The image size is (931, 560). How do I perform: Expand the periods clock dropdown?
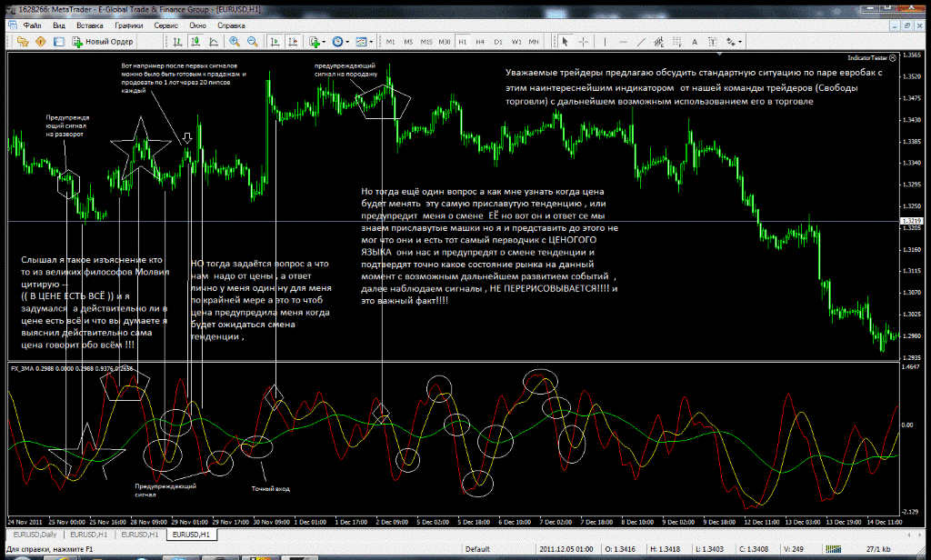coord(343,42)
